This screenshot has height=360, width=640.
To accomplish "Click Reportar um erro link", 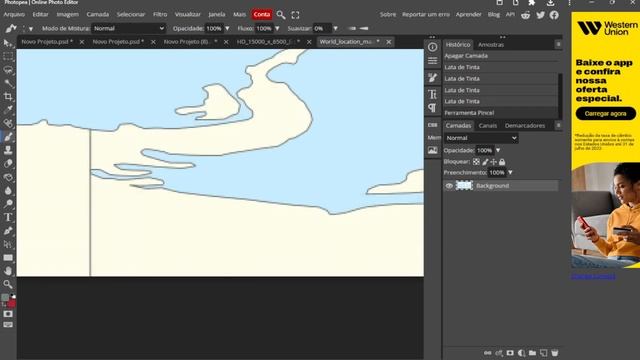I will point(426,14).
